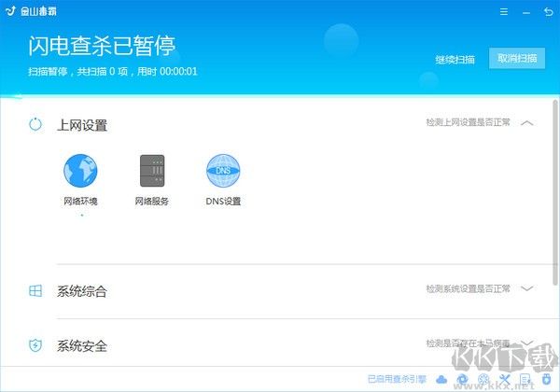Click the 系统综合 windows icon
Image resolution: width=560 pixels, height=392 pixels.
coord(35,291)
